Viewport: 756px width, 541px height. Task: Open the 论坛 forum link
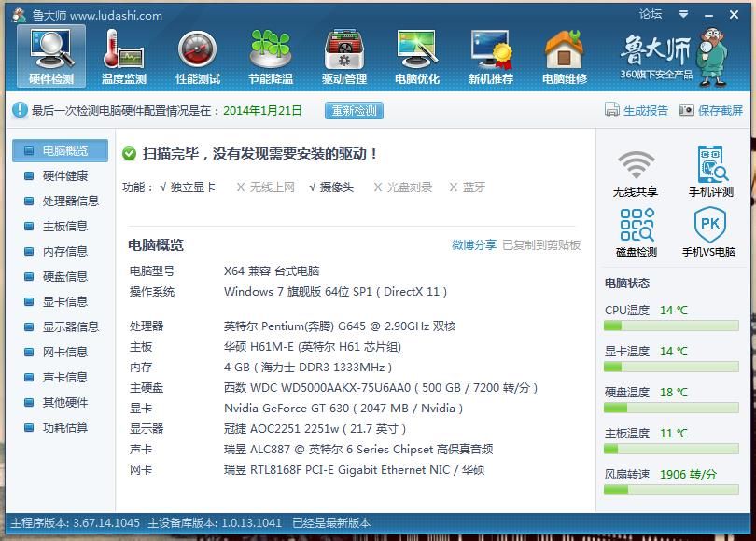coord(651,14)
